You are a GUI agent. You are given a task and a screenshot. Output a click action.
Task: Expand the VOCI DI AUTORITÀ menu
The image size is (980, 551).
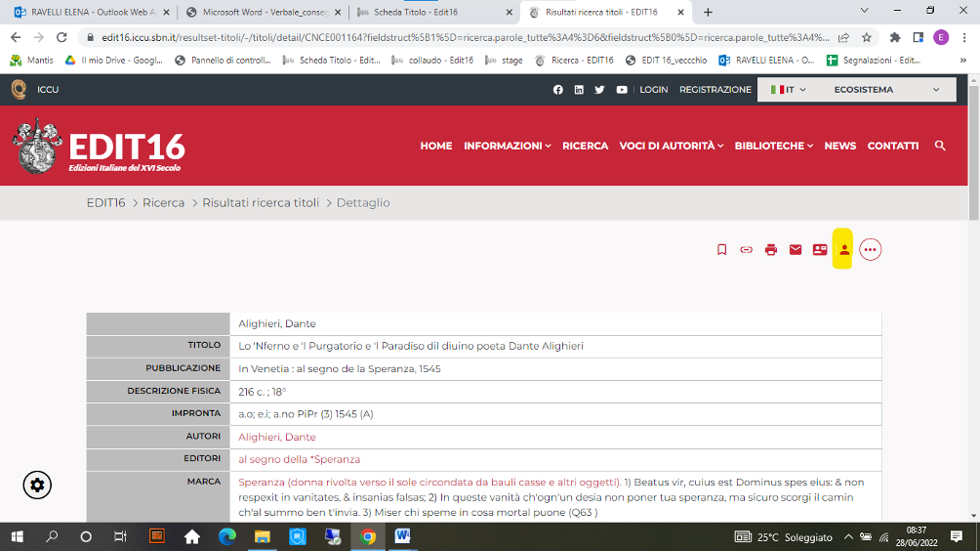(x=673, y=146)
